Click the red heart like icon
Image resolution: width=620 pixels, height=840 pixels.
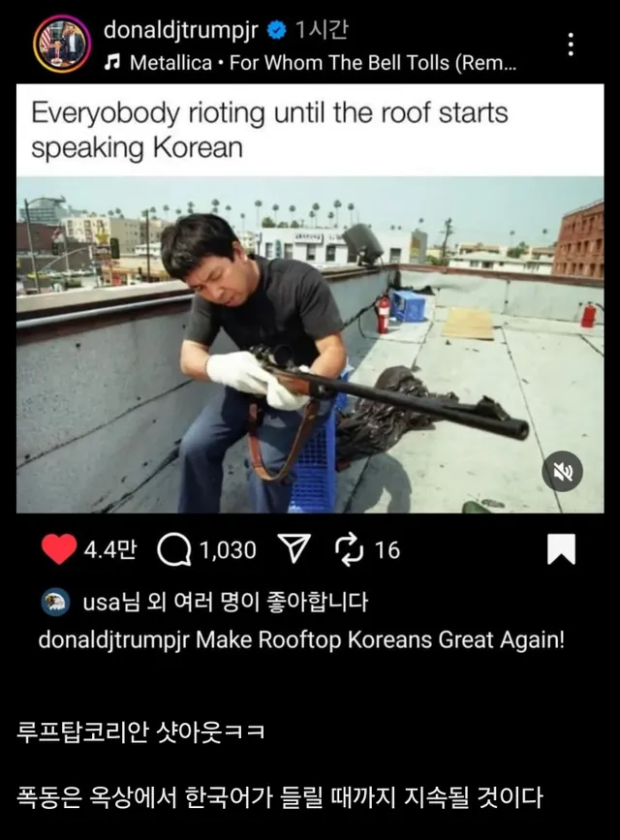coord(59,549)
